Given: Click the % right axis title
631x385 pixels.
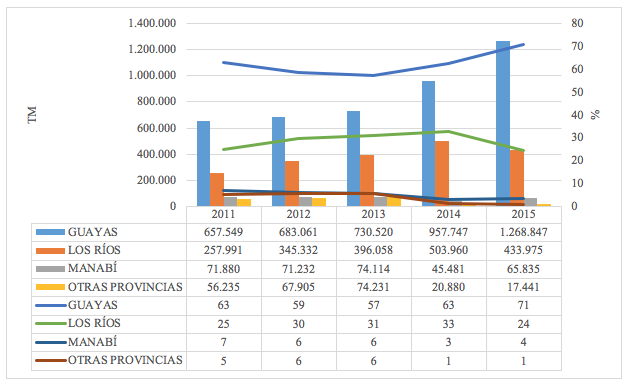Looking at the screenshot, I should (x=595, y=115).
